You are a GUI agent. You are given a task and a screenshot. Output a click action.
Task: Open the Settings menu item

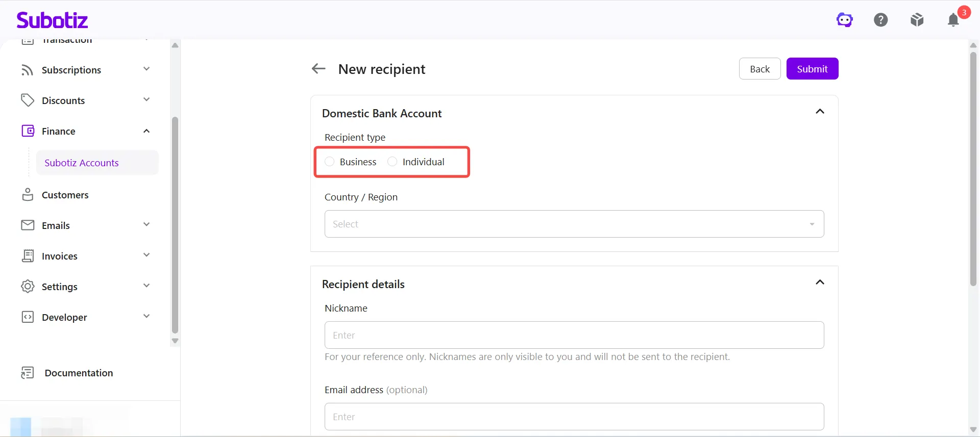pyautogui.click(x=60, y=287)
